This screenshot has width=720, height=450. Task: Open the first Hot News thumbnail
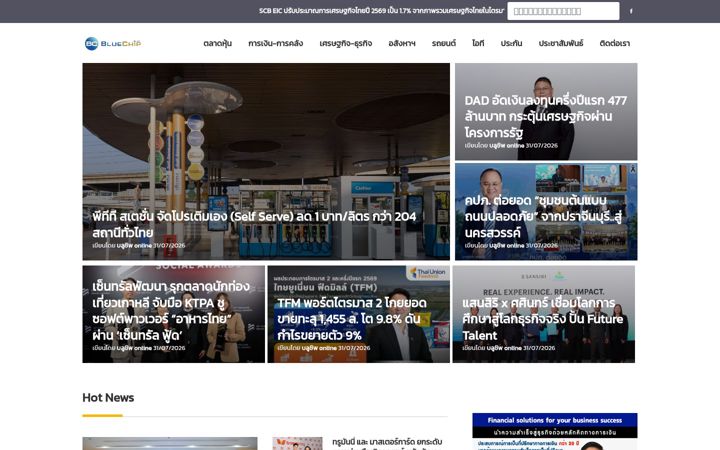(x=170, y=444)
